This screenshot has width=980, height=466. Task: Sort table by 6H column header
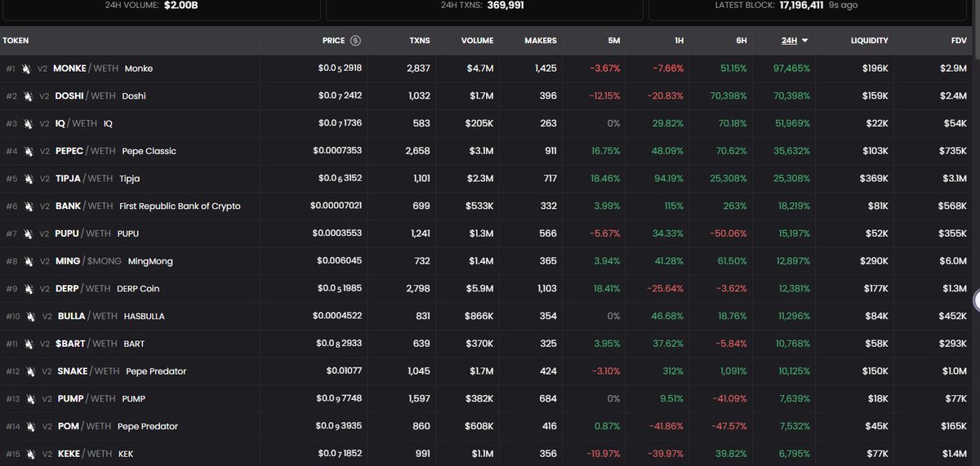click(x=741, y=40)
